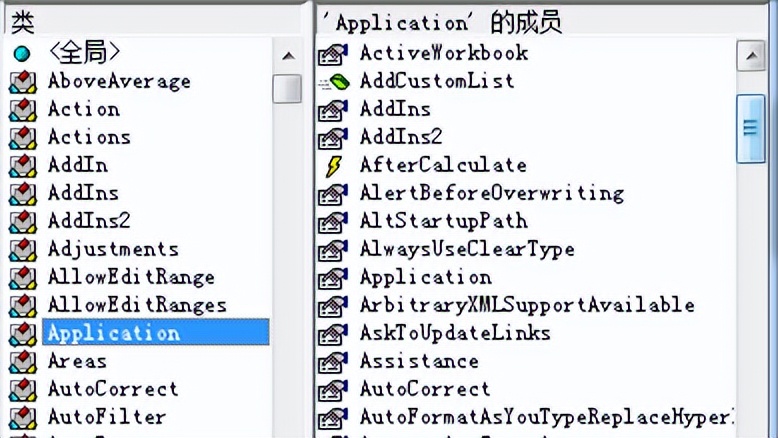Click the lightning event icon beside AfterCalculate
Image resolution: width=778 pixels, height=438 pixels.
tap(333, 166)
